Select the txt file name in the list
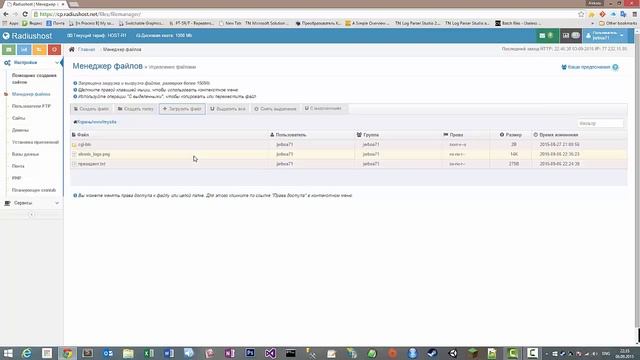Viewport: 640px width, 360px height. [x=91, y=164]
